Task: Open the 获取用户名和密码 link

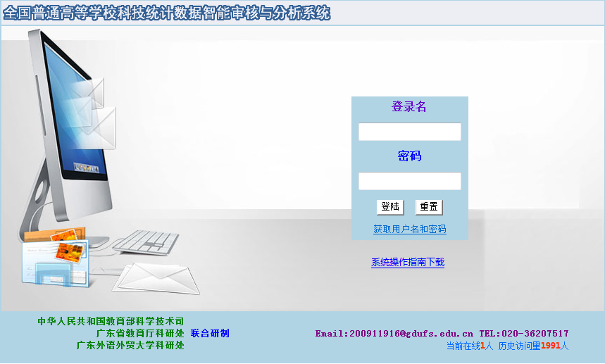Action: click(409, 230)
